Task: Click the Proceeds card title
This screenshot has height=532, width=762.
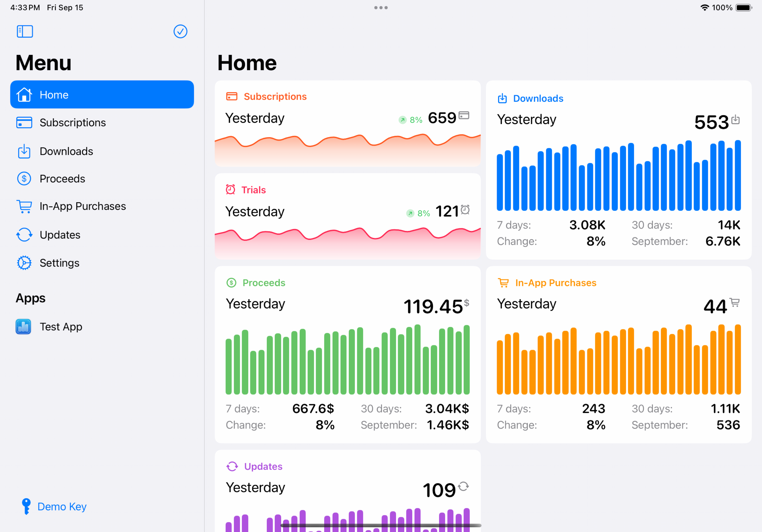Action: point(264,283)
